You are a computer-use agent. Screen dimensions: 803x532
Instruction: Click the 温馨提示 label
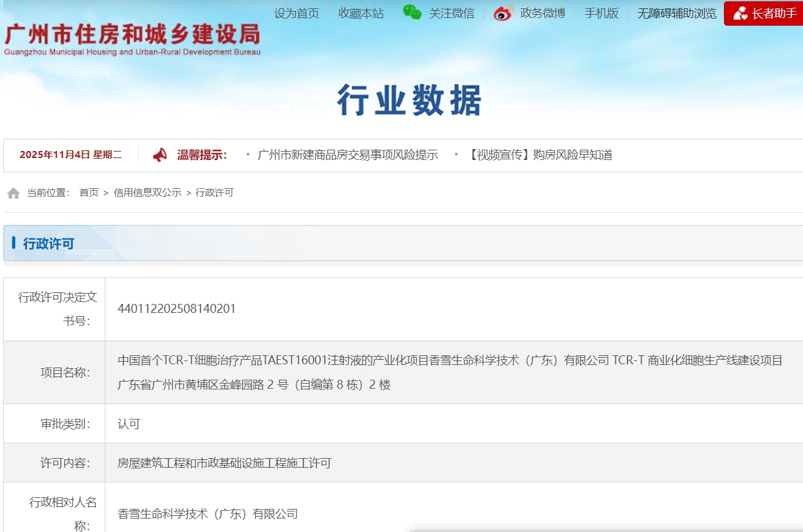click(x=202, y=155)
